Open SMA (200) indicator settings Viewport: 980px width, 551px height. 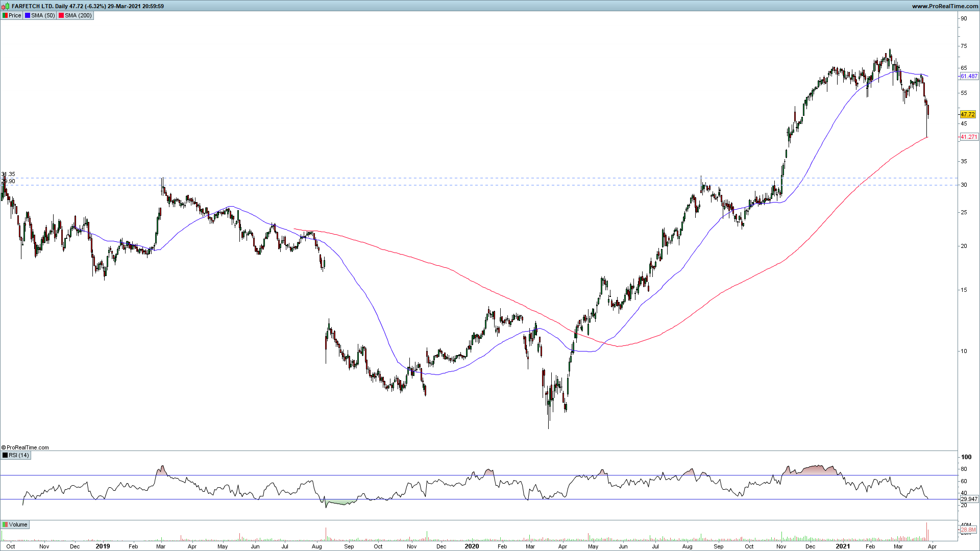coord(78,15)
